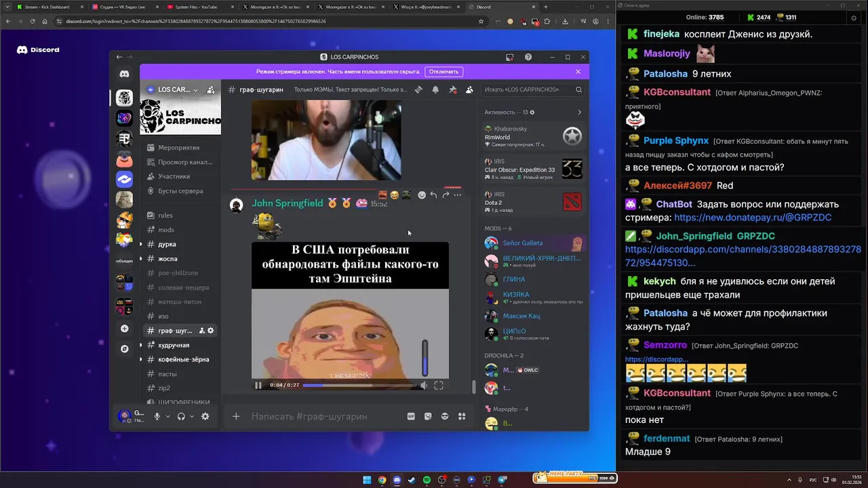Expand microphone input options arrow
This screenshot has height=488, width=868.
(x=168, y=416)
